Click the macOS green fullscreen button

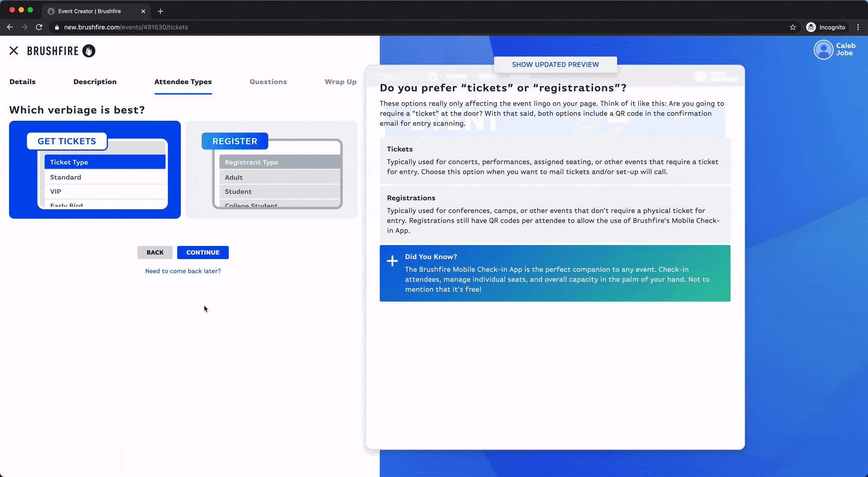tap(30, 10)
